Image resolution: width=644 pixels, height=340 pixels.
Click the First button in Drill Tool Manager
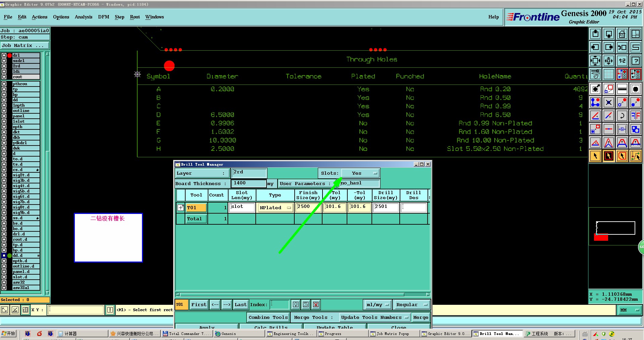pos(199,304)
